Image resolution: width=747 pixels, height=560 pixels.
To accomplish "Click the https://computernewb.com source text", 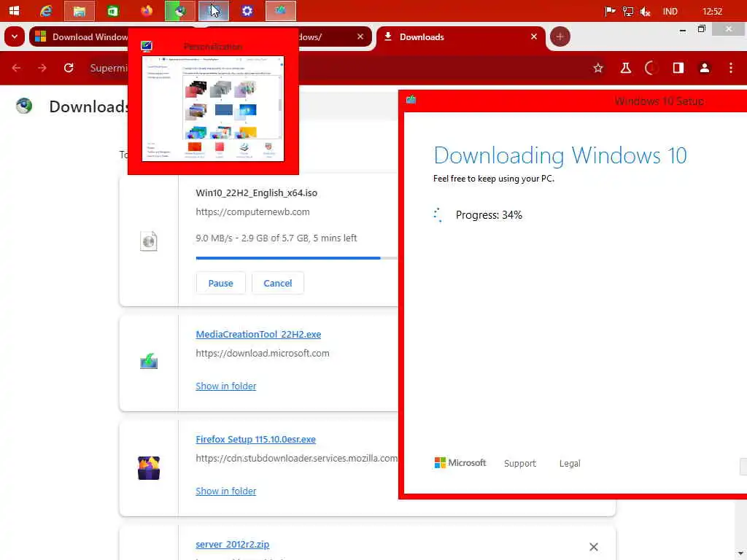I will click(x=252, y=212).
